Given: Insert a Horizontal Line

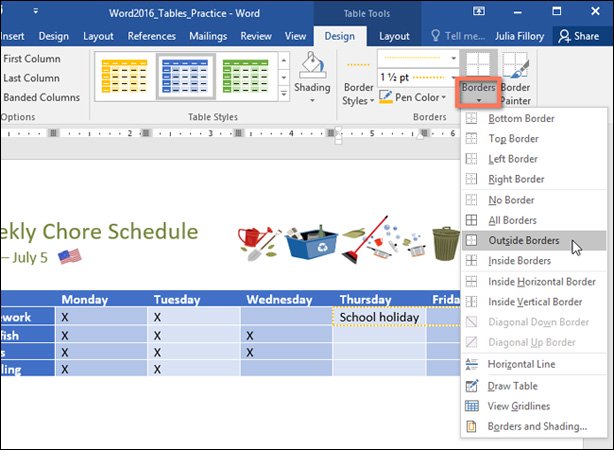Looking at the screenshot, I should [x=521, y=364].
